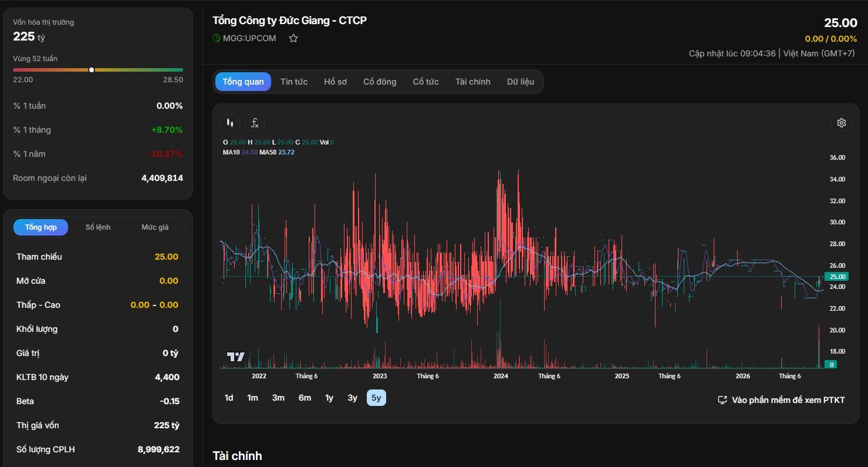Select the Tổng hợp panel tab
Screen dimensions: 868x467
41,227
